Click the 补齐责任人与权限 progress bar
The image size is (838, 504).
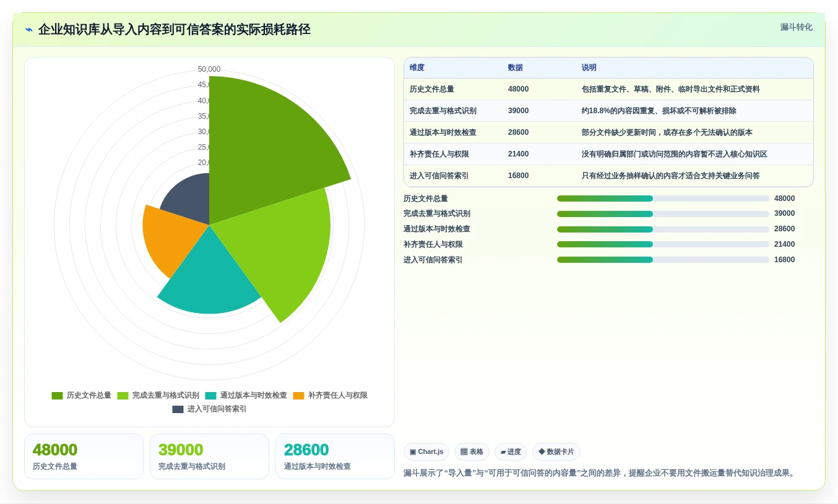(663, 244)
